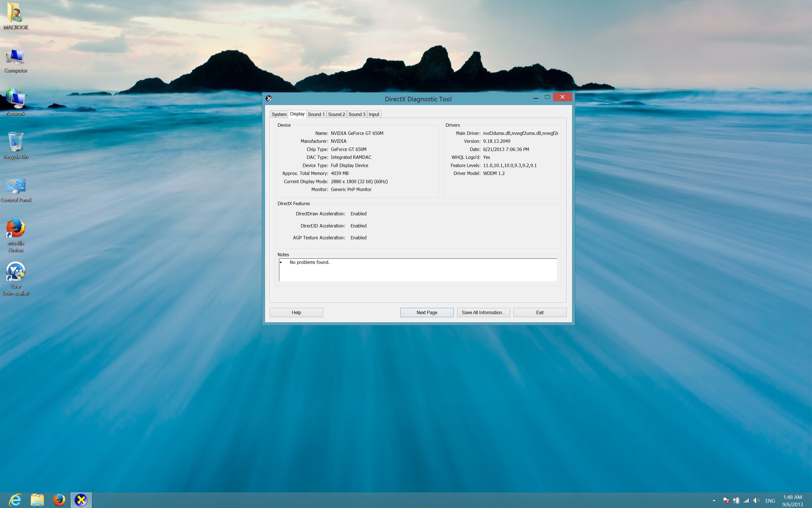The height and width of the screenshot is (508, 812).
Task: Click the Generic PnP Monitor text
Action: [x=351, y=189]
